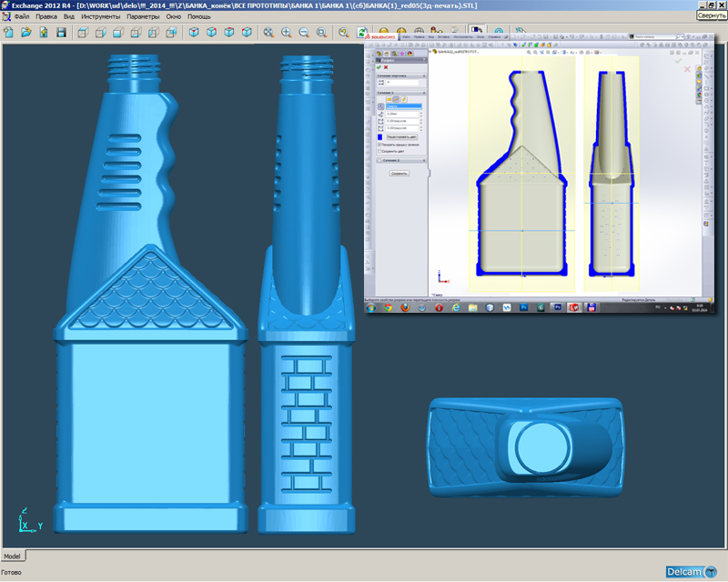Viewport: 728px width, 582px height.
Task: Open the Инструменты menu in Exchange
Action: click(100, 16)
